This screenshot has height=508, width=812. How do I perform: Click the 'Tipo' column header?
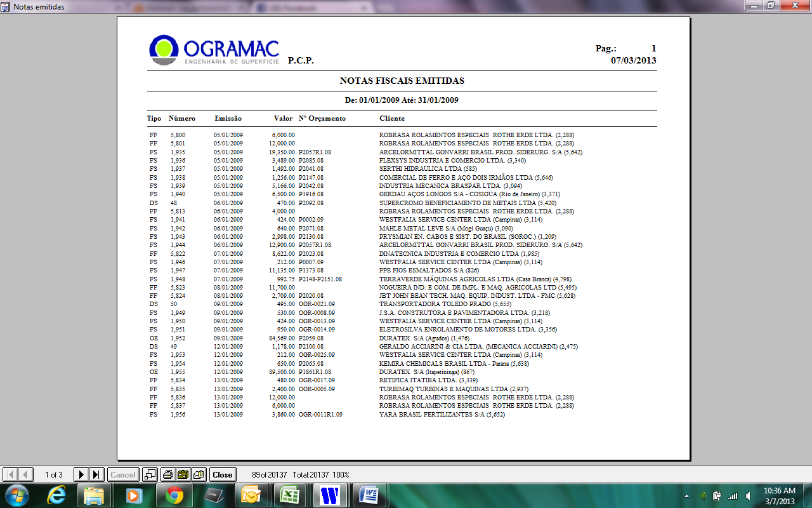click(x=154, y=118)
